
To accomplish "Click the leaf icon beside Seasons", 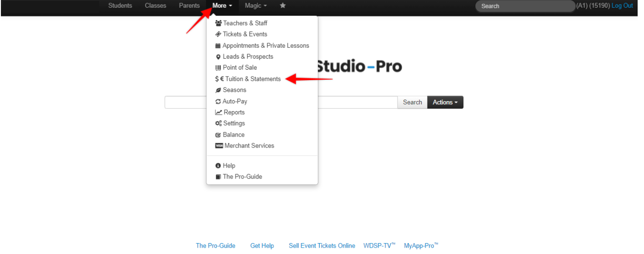I will 218,90.
